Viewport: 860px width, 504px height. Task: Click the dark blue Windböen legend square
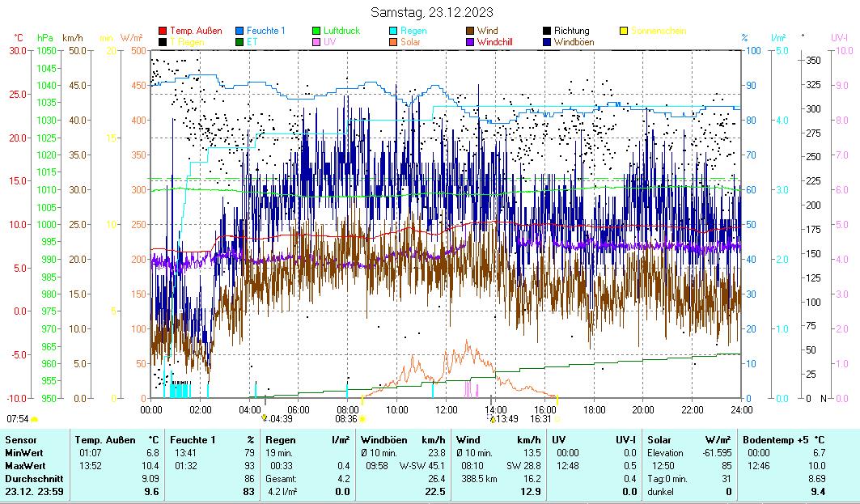(x=547, y=41)
